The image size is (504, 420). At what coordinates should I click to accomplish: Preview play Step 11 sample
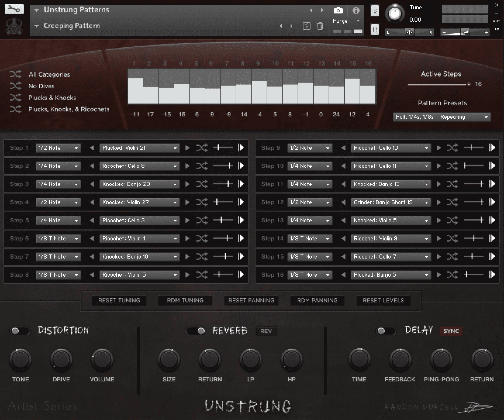(492, 184)
